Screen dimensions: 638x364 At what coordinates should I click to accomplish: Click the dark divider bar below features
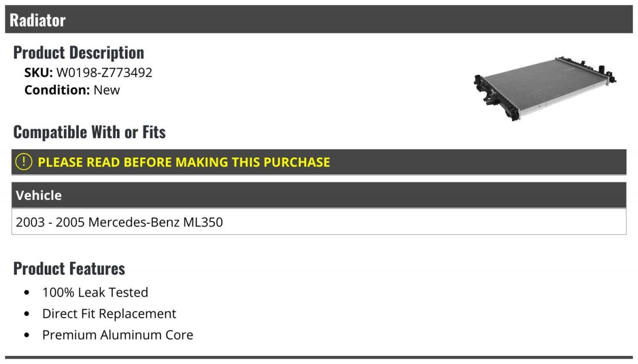319,357
